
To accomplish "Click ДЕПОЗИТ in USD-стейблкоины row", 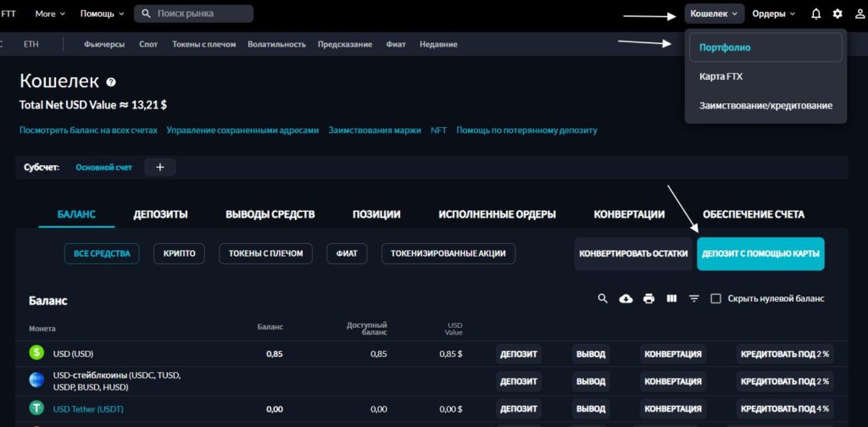I will [x=519, y=381].
